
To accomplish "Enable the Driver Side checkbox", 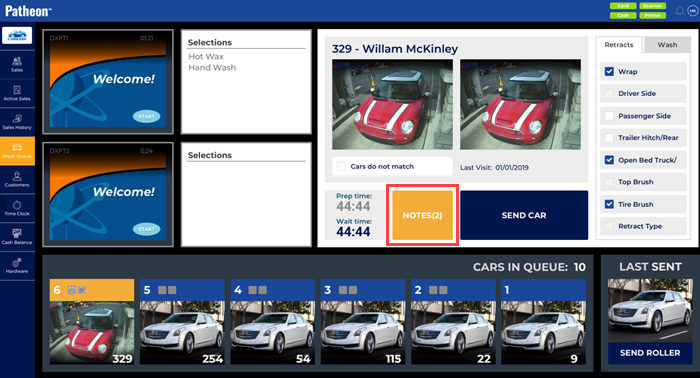I will coord(609,93).
